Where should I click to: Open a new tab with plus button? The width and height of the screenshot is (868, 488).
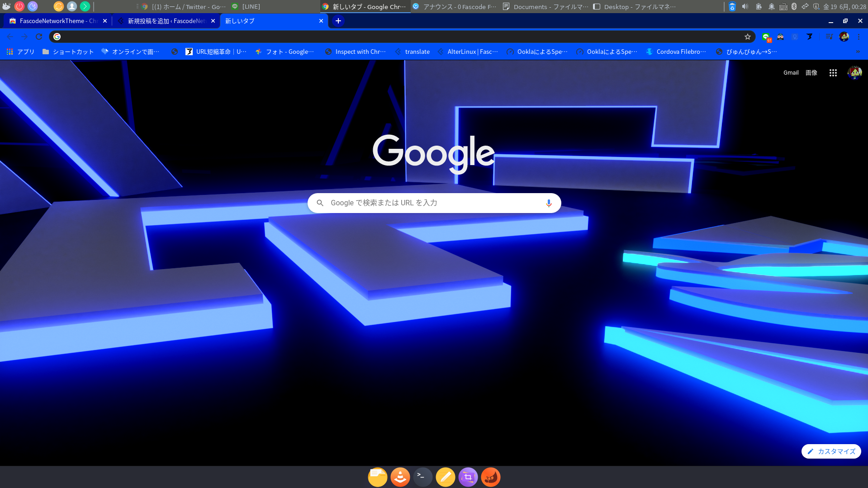click(x=338, y=21)
